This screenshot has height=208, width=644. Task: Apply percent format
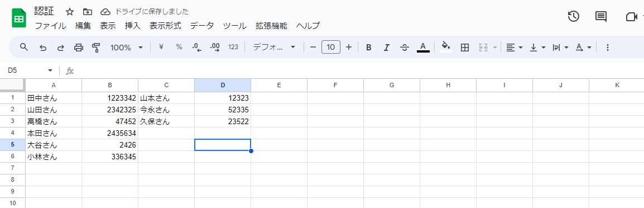pos(179,47)
